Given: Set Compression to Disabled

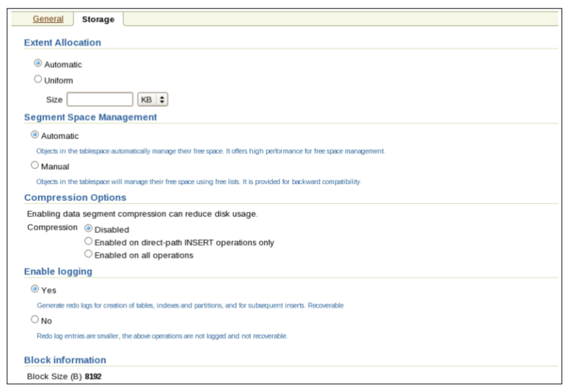Looking at the screenshot, I should (x=88, y=229).
